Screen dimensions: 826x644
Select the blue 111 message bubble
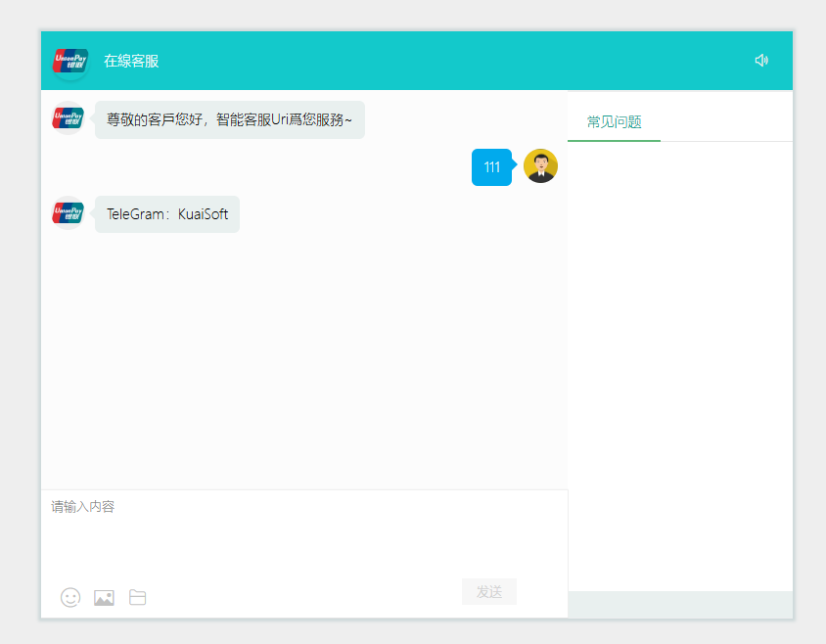click(x=491, y=167)
